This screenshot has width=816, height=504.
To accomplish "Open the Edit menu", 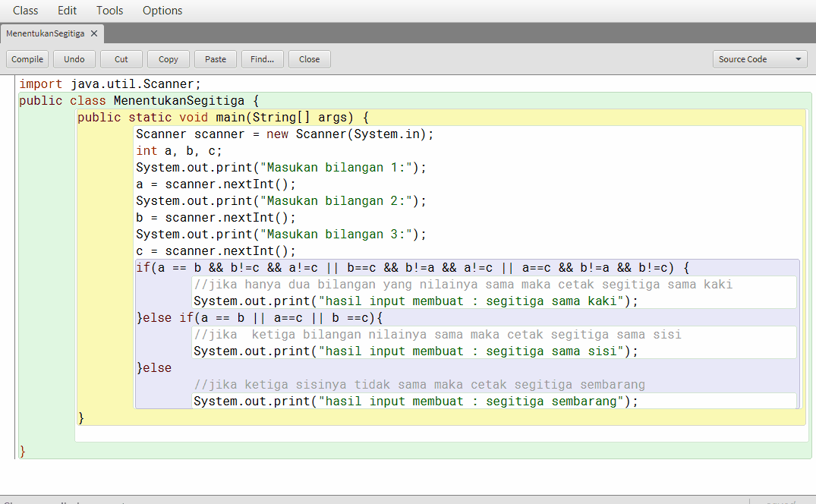I will click(x=67, y=11).
